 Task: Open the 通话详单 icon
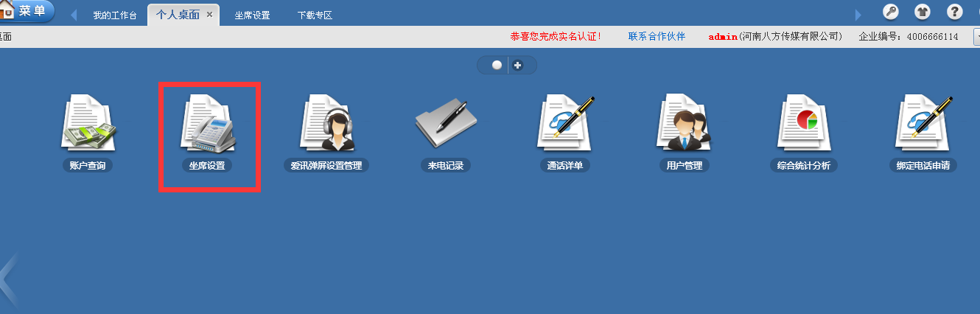coord(565,124)
